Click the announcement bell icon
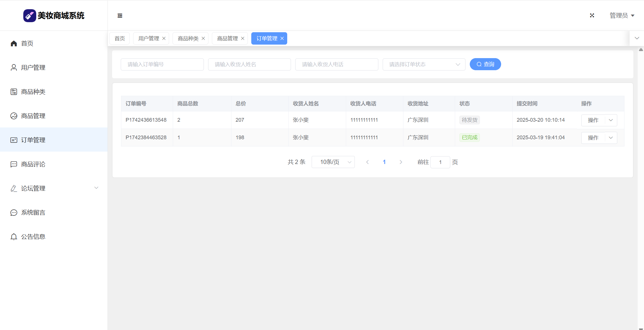Viewport: 644px width, 330px height. tap(14, 237)
